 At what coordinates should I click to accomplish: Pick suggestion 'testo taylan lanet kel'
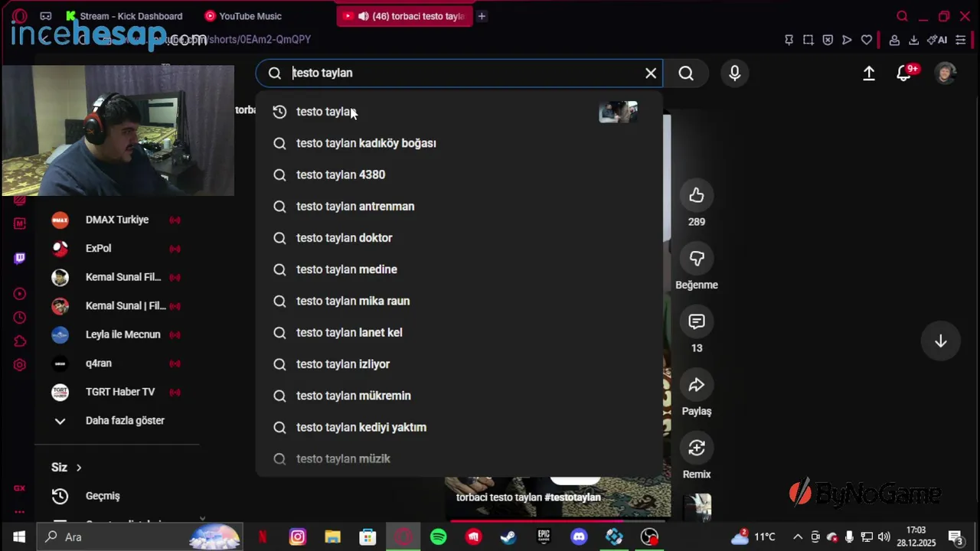459,333
